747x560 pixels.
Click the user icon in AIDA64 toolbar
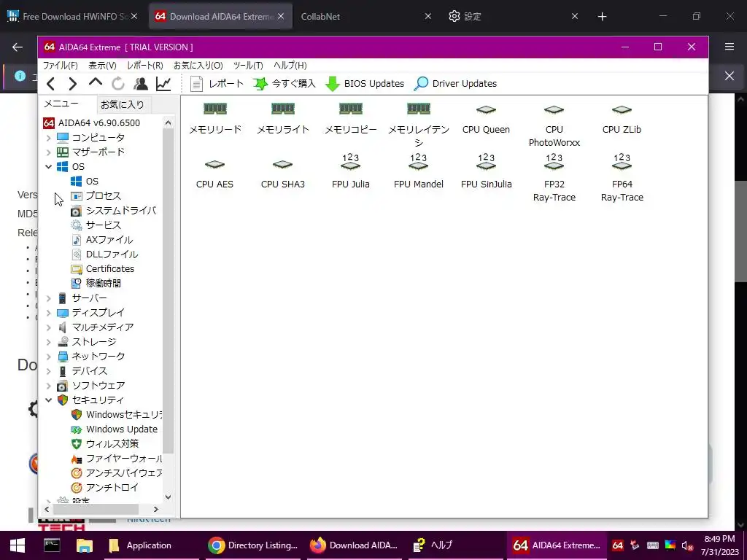point(141,84)
